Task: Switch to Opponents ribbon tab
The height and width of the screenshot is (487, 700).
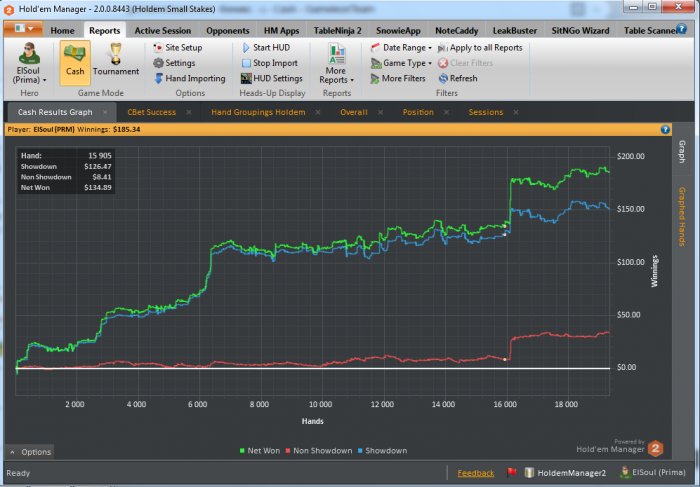Action: pyautogui.click(x=227, y=30)
